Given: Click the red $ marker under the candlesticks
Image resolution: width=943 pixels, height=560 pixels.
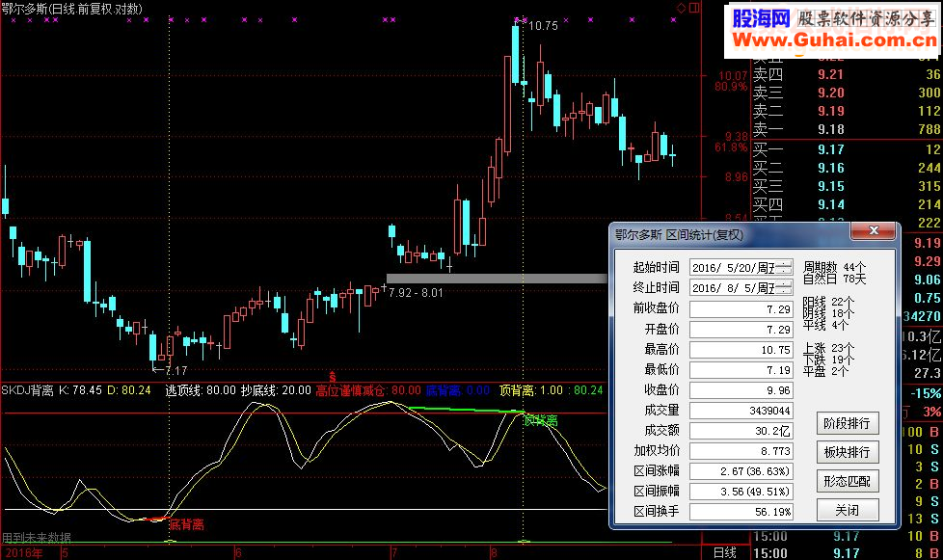Looking at the screenshot, I should click(x=333, y=377).
